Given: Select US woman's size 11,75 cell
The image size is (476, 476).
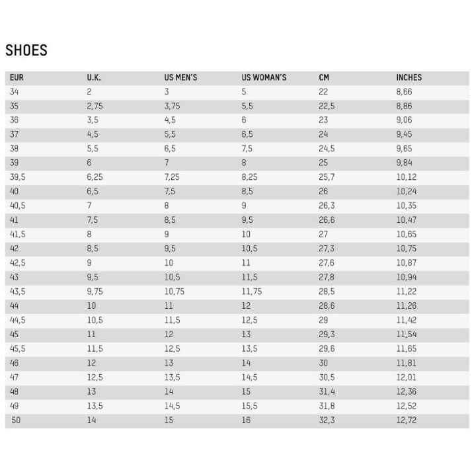Looking at the screenshot, I should (252, 292).
